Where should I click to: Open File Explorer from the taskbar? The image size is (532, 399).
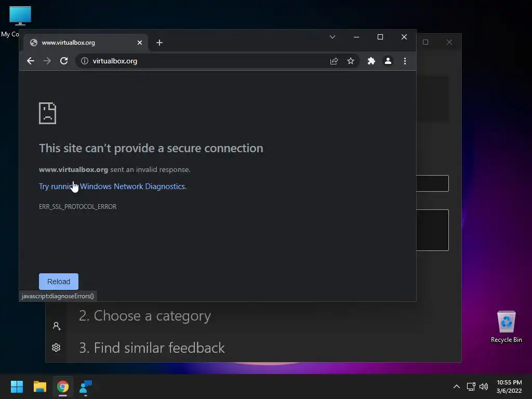tap(39, 387)
